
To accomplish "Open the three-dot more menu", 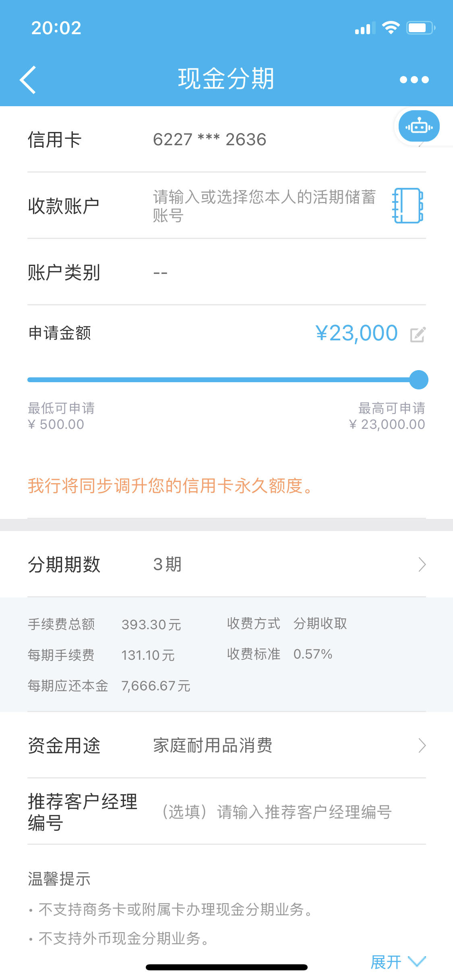I will click(414, 80).
